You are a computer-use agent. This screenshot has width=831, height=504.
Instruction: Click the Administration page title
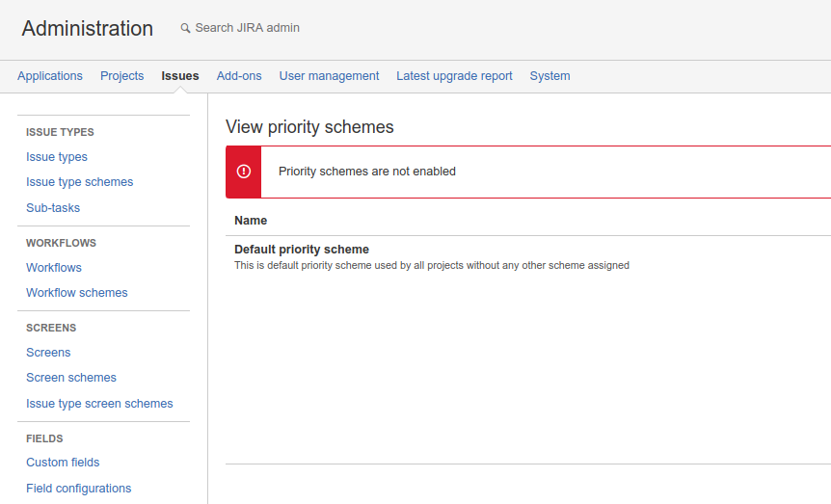[88, 29]
